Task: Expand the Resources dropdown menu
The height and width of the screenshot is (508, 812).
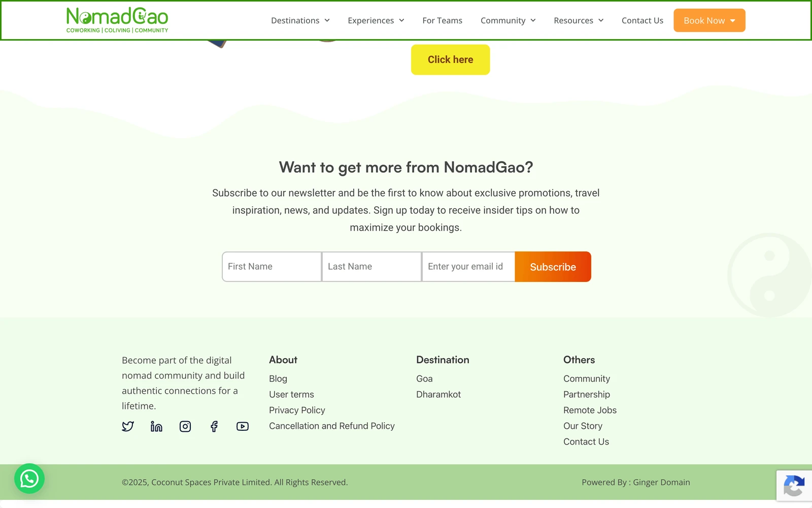Action: tap(579, 20)
